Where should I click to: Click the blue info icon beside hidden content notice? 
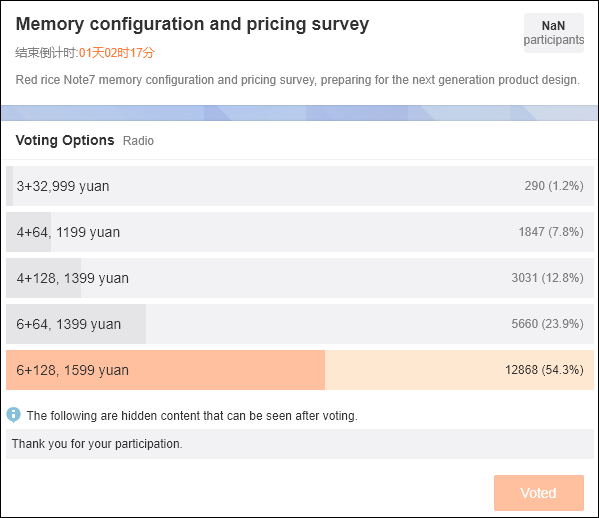(14, 415)
